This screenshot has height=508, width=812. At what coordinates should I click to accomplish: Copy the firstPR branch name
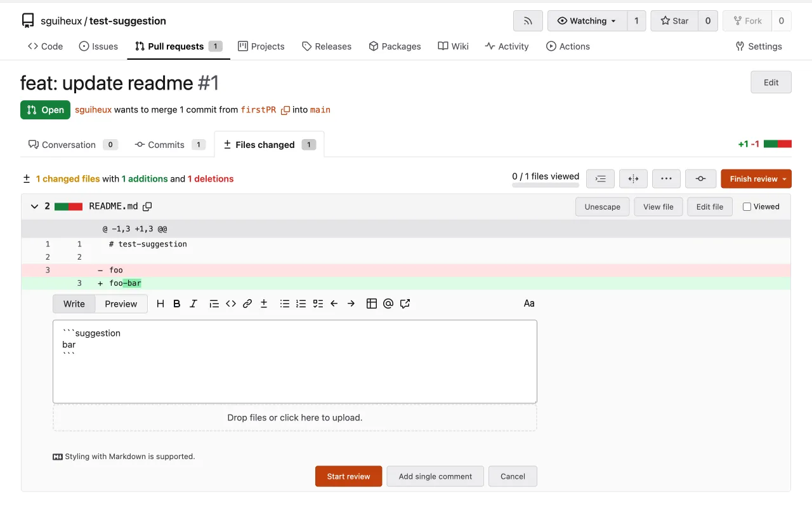[x=285, y=110]
